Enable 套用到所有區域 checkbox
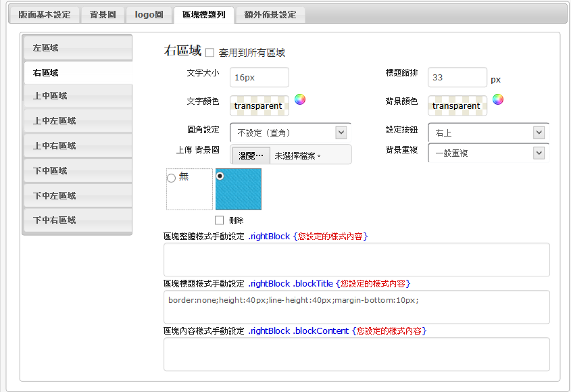This screenshot has width=571, height=392. click(209, 52)
